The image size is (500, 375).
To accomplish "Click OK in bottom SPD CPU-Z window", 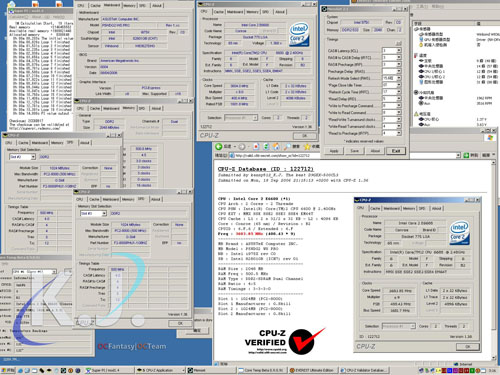I will click(180, 323).
